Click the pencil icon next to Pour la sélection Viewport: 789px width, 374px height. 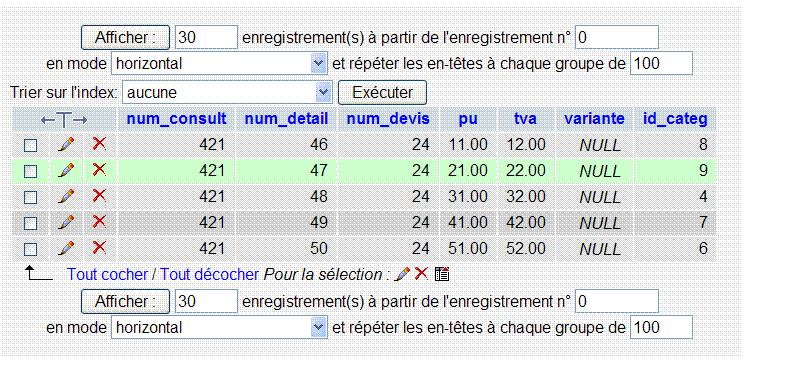(403, 274)
